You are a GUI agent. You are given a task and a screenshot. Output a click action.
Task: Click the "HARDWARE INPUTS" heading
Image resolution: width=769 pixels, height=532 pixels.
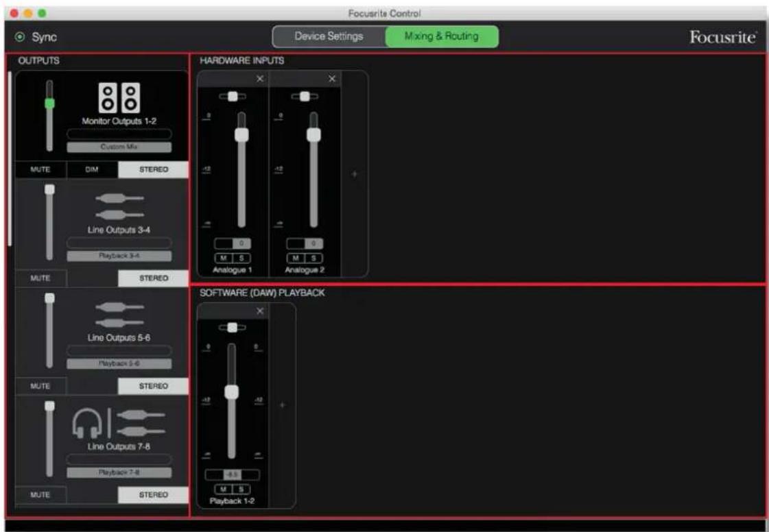(x=241, y=60)
